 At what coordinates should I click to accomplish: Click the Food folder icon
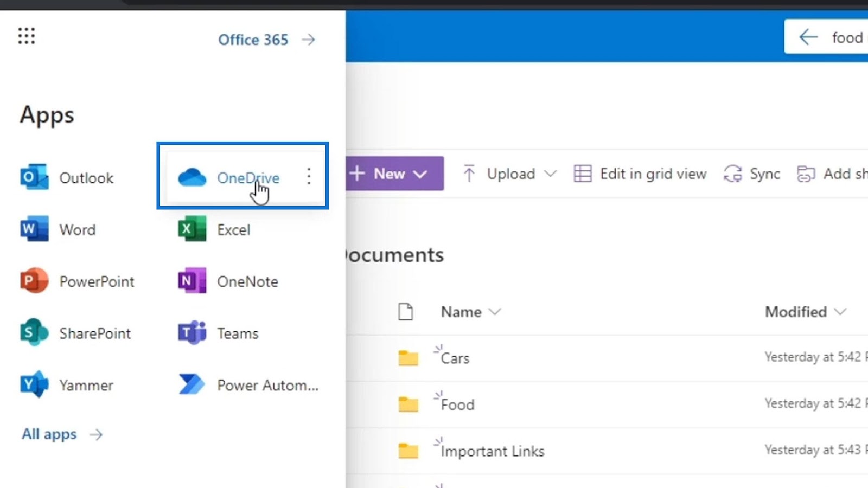coord(408,404)
